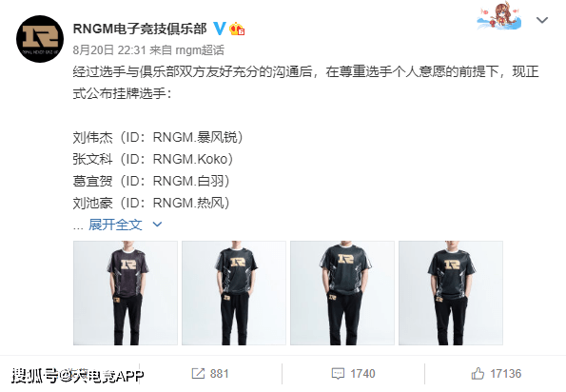Click the comment count 1740
Viewport: 566px width, 392px height.
(362, 374)
